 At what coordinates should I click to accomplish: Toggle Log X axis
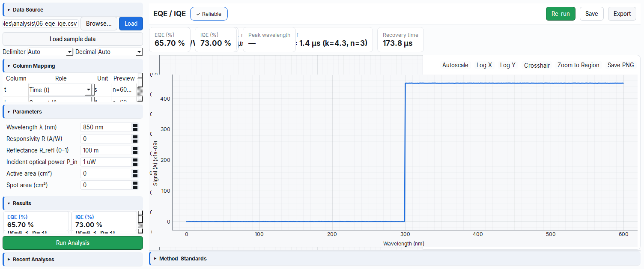(x=484, y=65)
